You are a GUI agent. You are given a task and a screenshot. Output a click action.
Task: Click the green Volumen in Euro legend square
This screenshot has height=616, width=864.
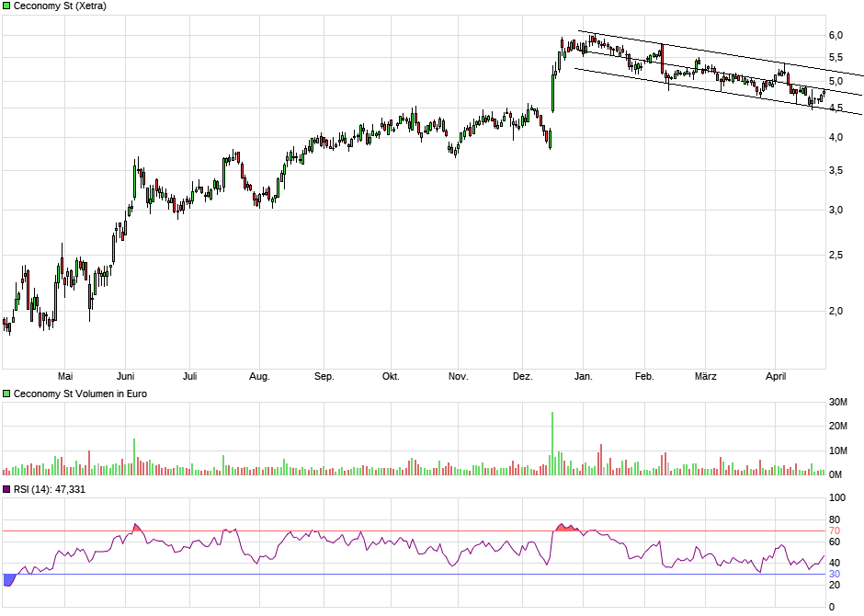[6, 394]
